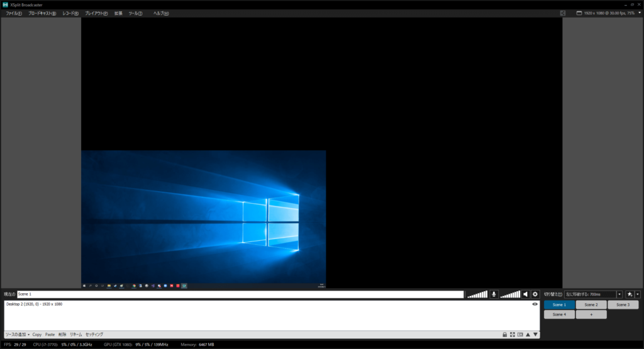The height and width of the screenshot is (349, 644).
Task: Click the Memory 6467 MB status entry
Action: (x=197, y=345)
